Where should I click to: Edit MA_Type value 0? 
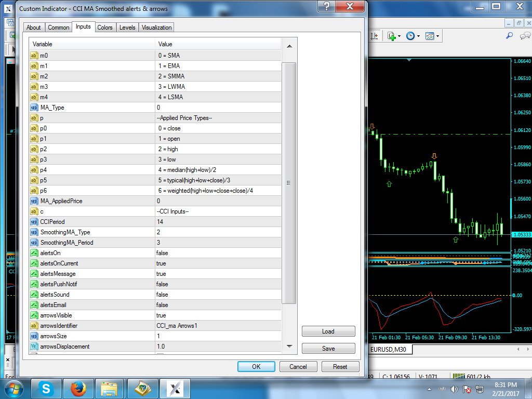[218, 108]
